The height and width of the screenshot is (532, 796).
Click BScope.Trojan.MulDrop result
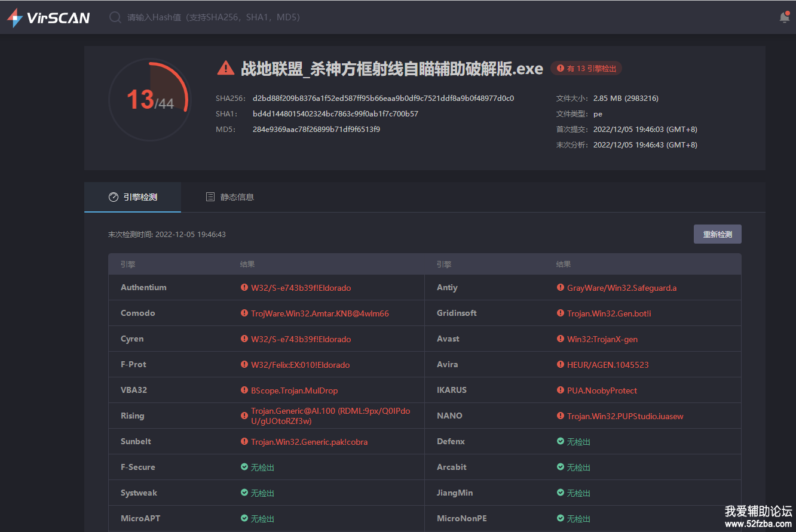294,390
